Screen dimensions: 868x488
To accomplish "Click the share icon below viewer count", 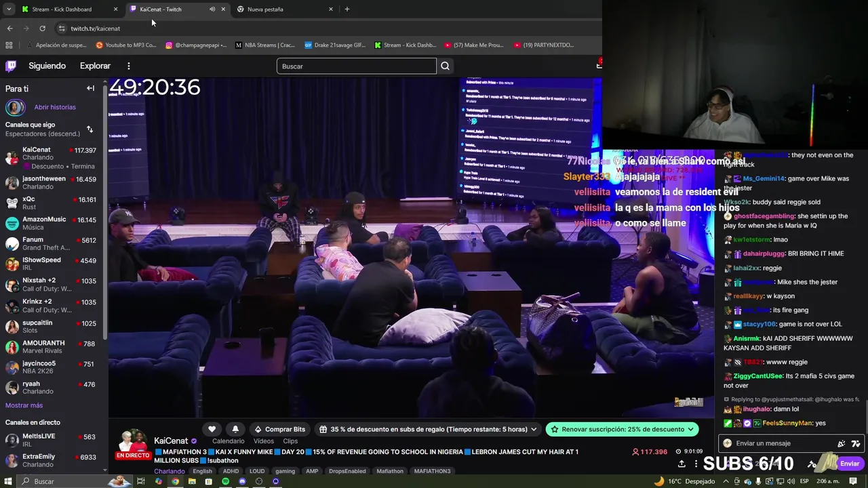I will (682, 464).
